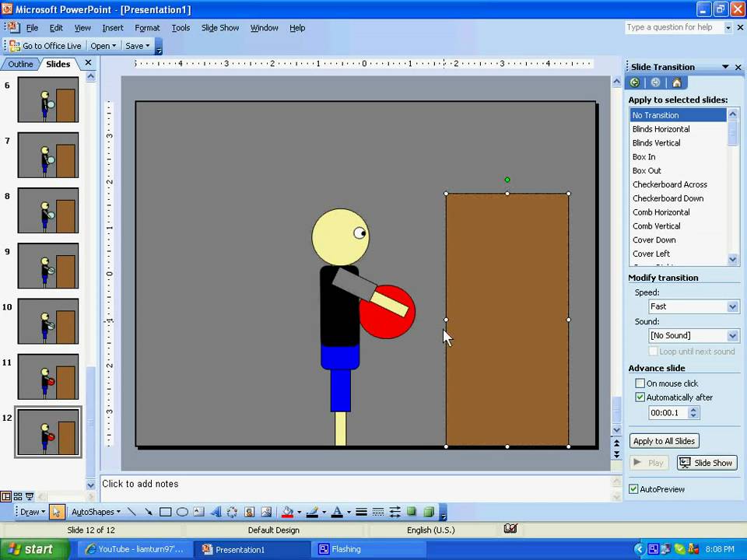Select the Line tool
This screenshot has height=560, width=747.
[x=132, y=512]
